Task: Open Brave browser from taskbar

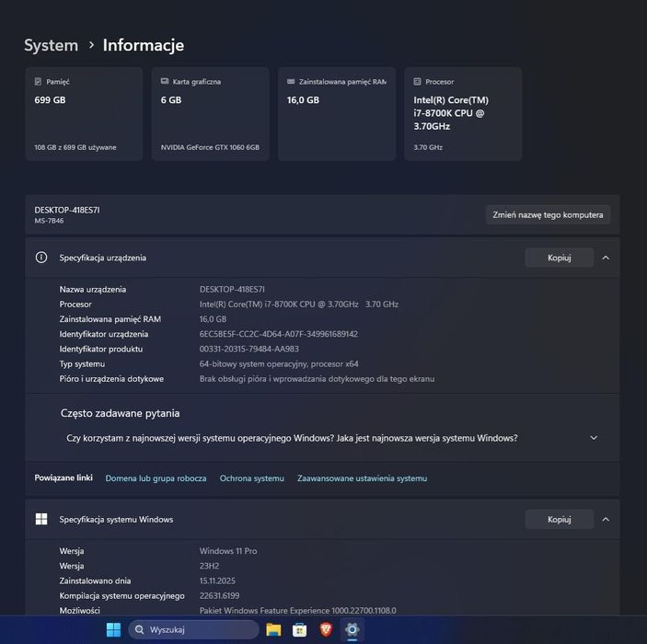Action: pyautogui.click(x=326, y=629)
